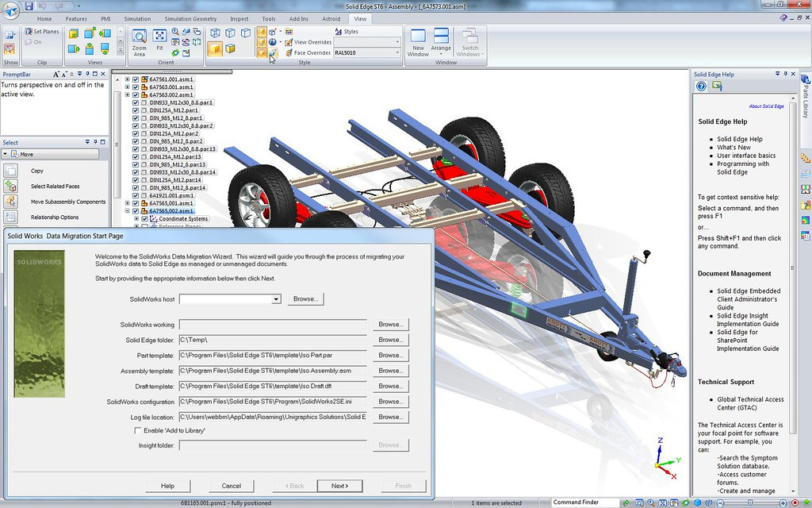Open a New Window from ribbon
The width and height of the screenshot is (812, 508).
[418, 41]
